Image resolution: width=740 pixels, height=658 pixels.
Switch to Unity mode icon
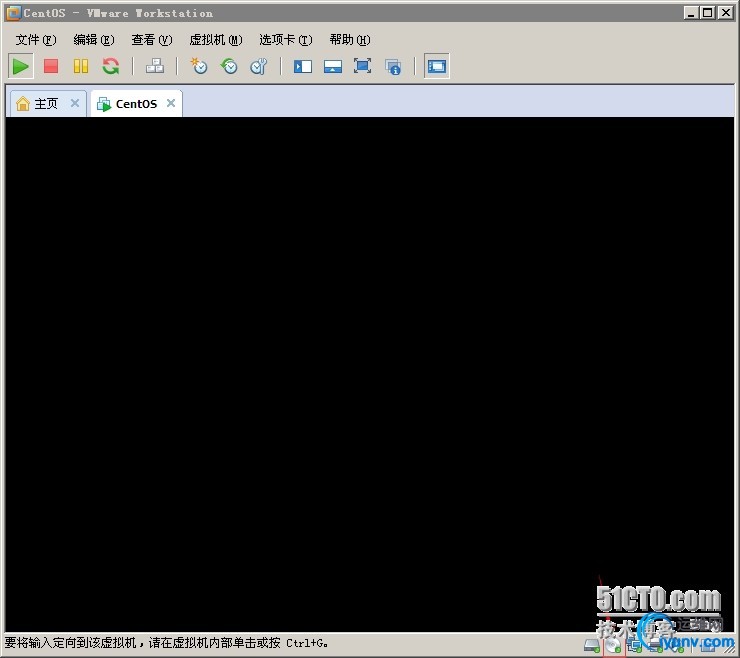click(393, 67)
